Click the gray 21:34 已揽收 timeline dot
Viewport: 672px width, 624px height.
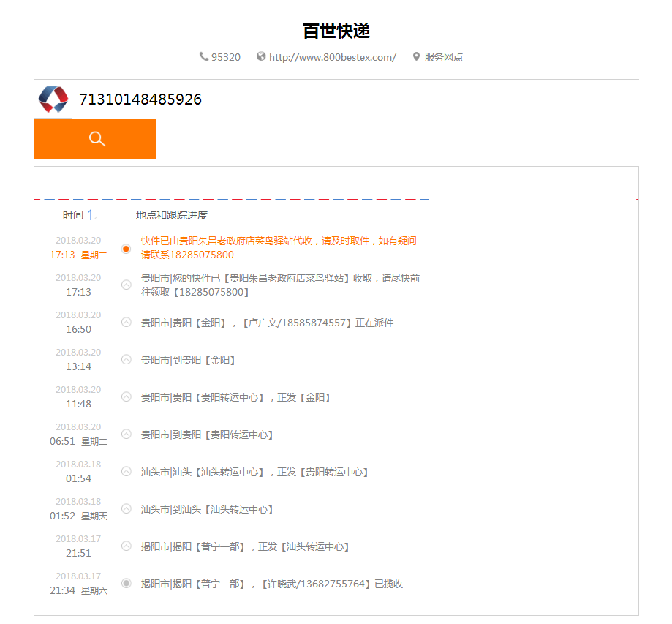[x=126, y=583]
